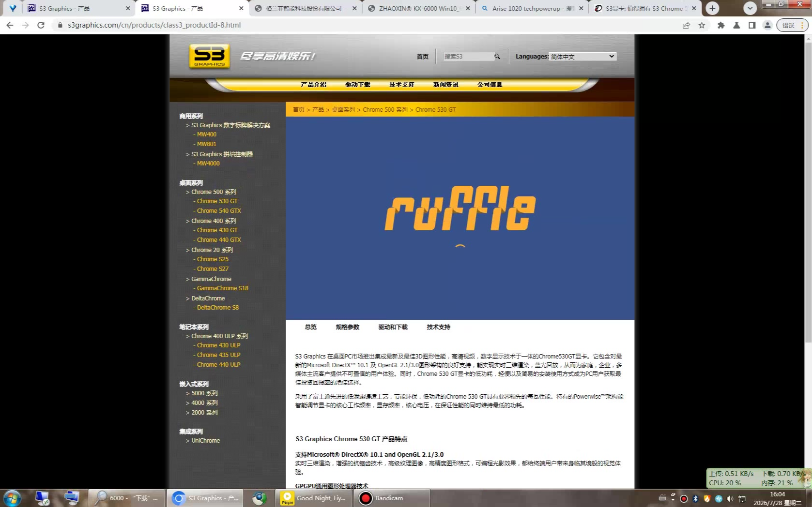Open Chrome 20 系列 in sidebar
812x507 pixels.
click(212, 250)
